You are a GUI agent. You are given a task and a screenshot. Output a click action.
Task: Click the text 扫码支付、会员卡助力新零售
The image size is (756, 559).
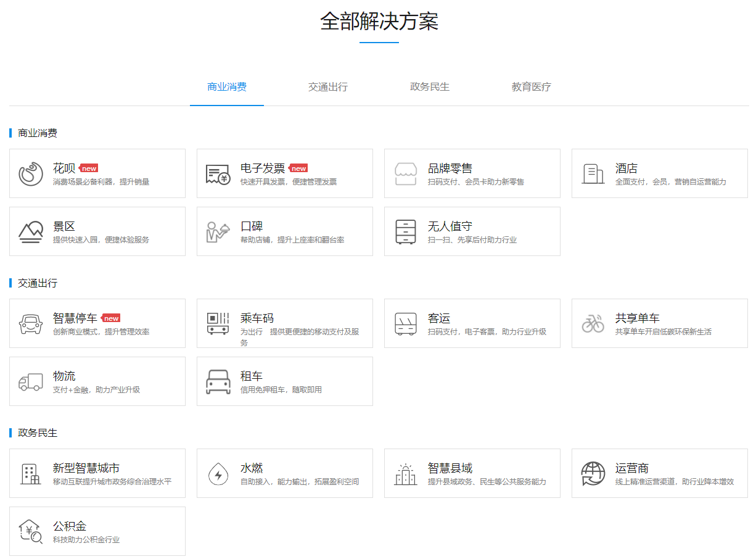(476, 182)
